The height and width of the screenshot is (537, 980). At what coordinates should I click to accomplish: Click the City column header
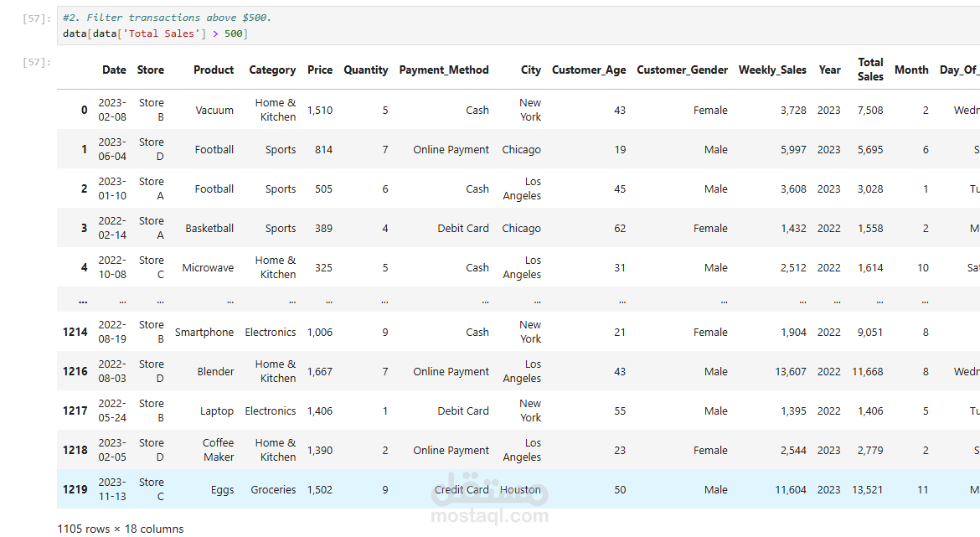coord(531,70)
